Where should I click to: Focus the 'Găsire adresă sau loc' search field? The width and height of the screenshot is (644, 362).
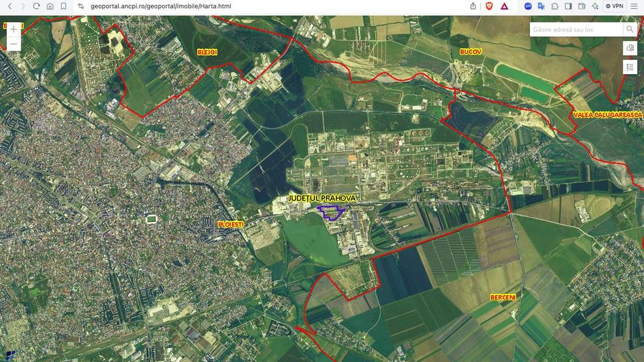coord(576,29)
